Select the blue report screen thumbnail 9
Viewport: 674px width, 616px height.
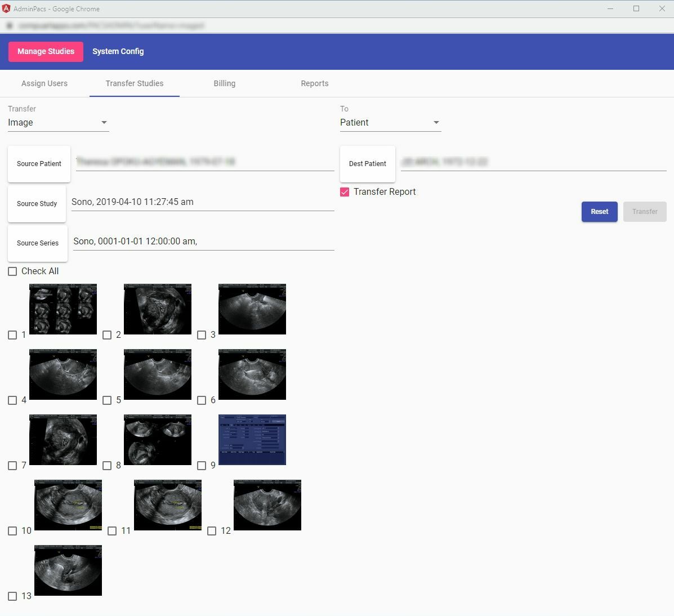pyautogui.click(x=252, y=440)
